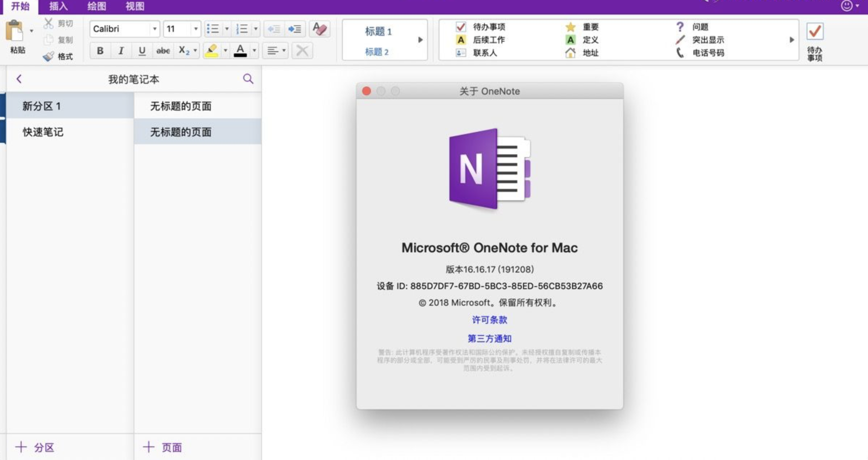Image resolution: width=868 pixels, height=460 pixels.
Task: Increase the indent level
Action: 295,29
